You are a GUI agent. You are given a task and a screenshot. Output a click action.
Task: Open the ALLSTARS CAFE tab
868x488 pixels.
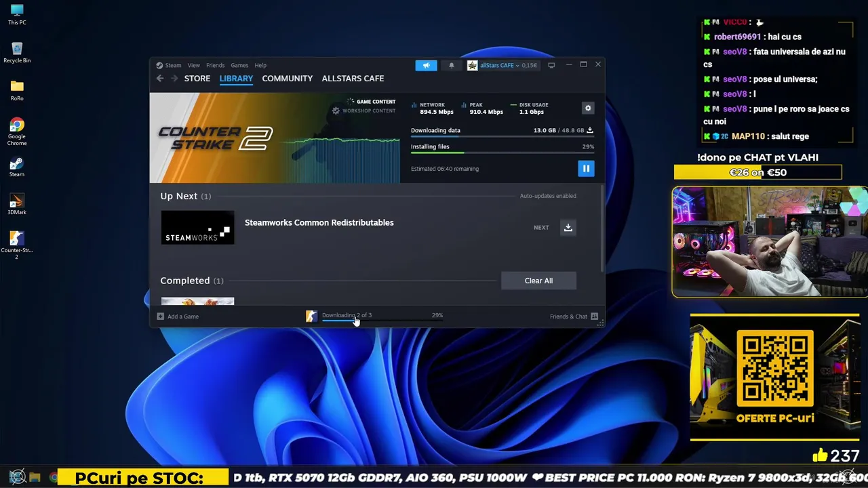[353, 79]
